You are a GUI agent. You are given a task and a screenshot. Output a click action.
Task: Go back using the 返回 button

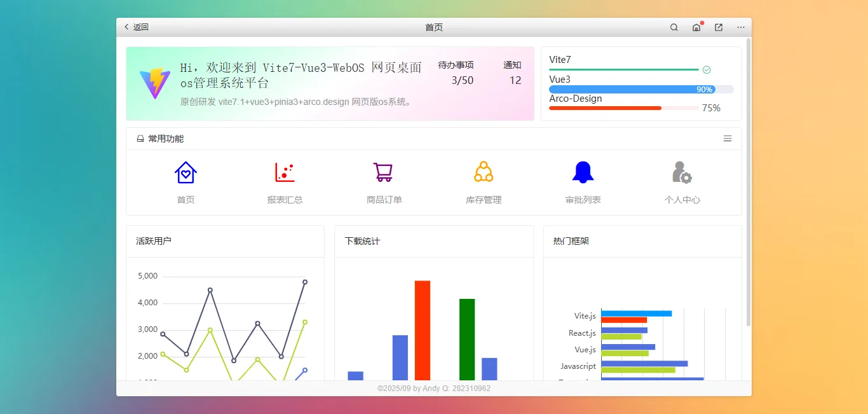(136, 27)
